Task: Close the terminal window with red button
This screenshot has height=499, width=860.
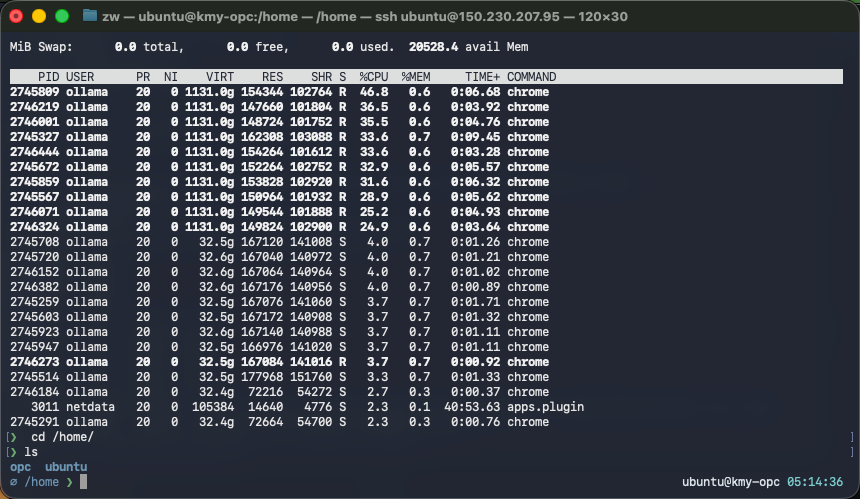Action: click(16, 16)
